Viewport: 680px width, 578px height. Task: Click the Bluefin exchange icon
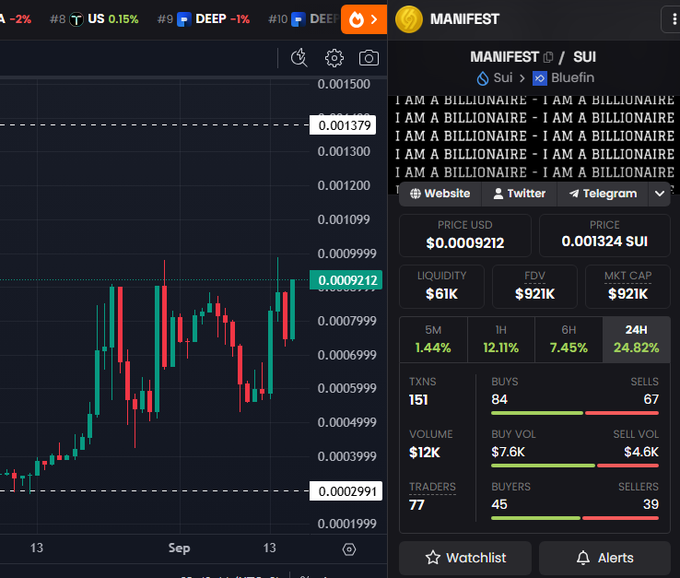click(x=539, y=78)
